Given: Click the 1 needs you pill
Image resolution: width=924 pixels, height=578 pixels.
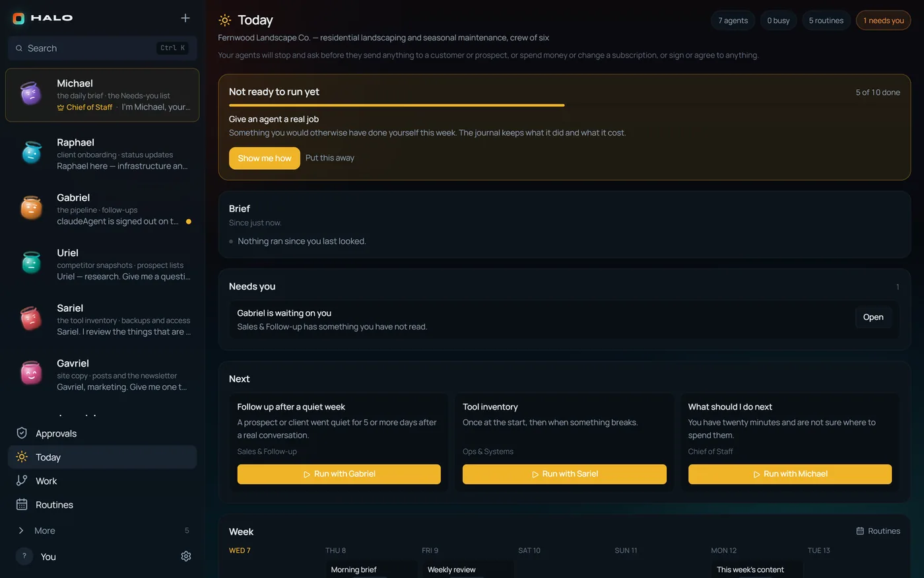Looking at the screenshot, I should point(884,20).
